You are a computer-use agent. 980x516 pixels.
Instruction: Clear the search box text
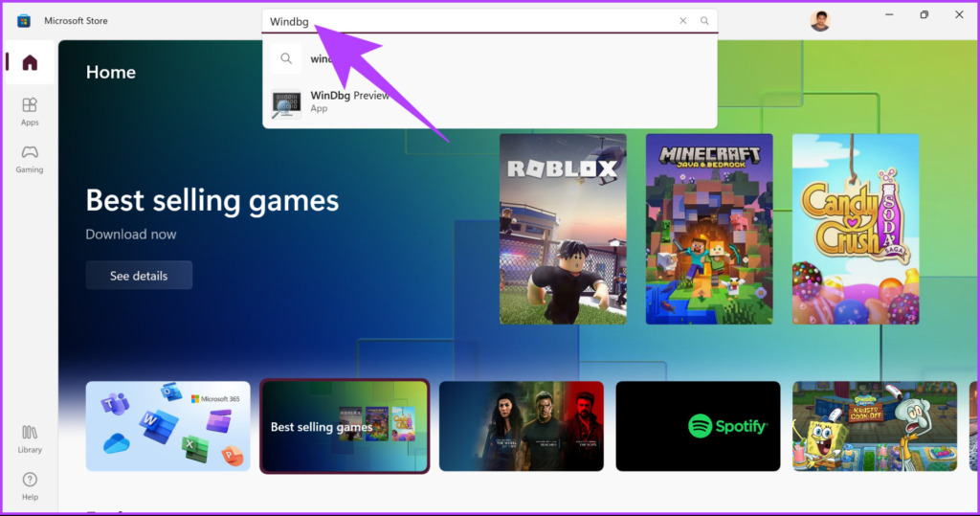tap(682, 21)
